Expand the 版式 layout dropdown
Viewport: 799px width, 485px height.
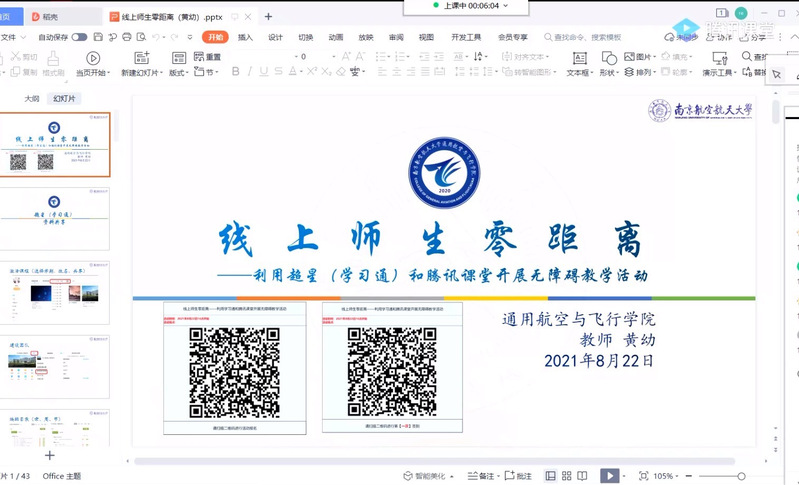pyautogui.click(x=180, y=73)
